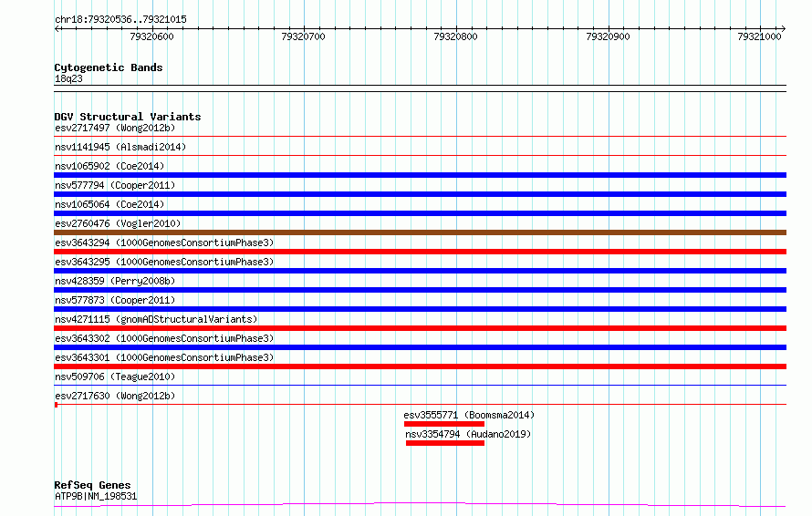The width and height of the screenshot is (812, 516).
Task: Click the small red marker below esv2717630
Action: (x=56, y=406)
